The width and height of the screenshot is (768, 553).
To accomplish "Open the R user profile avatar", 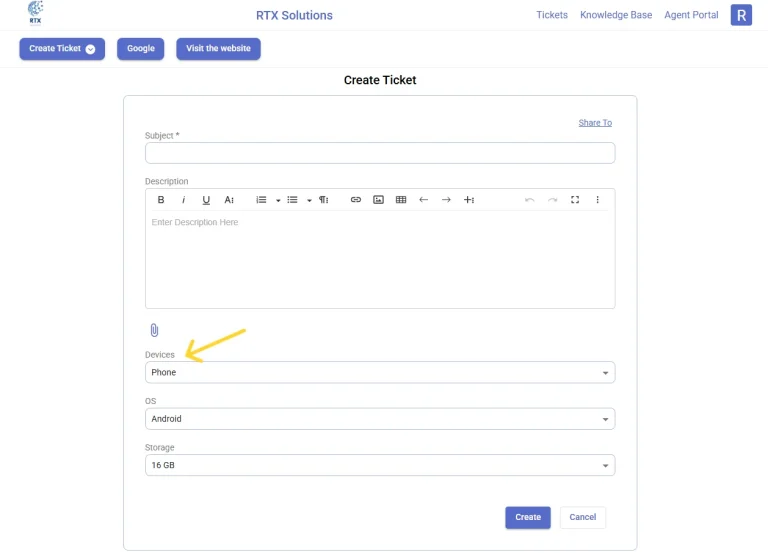I will [x=741, y=15].
